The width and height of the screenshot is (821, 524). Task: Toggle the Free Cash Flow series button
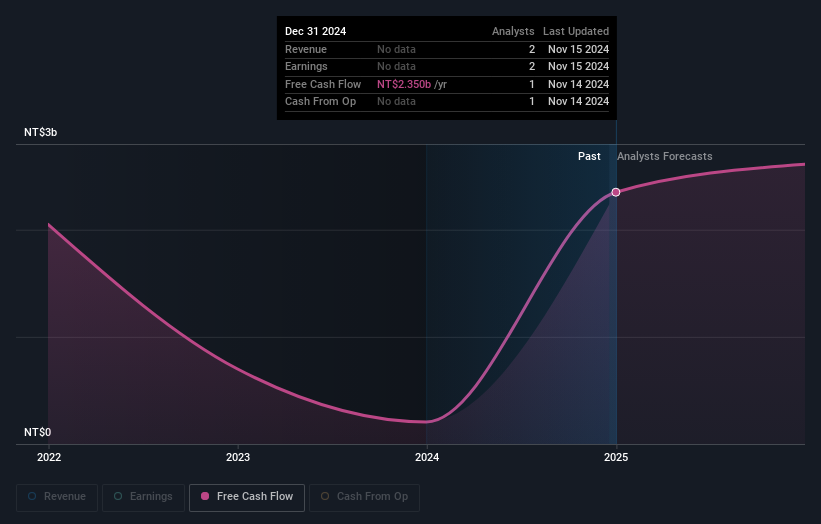tap(247, 497)
